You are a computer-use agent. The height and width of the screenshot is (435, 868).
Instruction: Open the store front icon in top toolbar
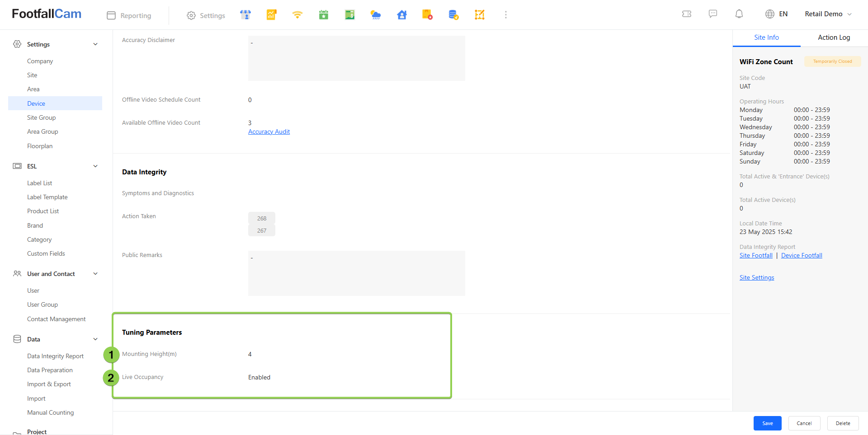tap(245, 15)
